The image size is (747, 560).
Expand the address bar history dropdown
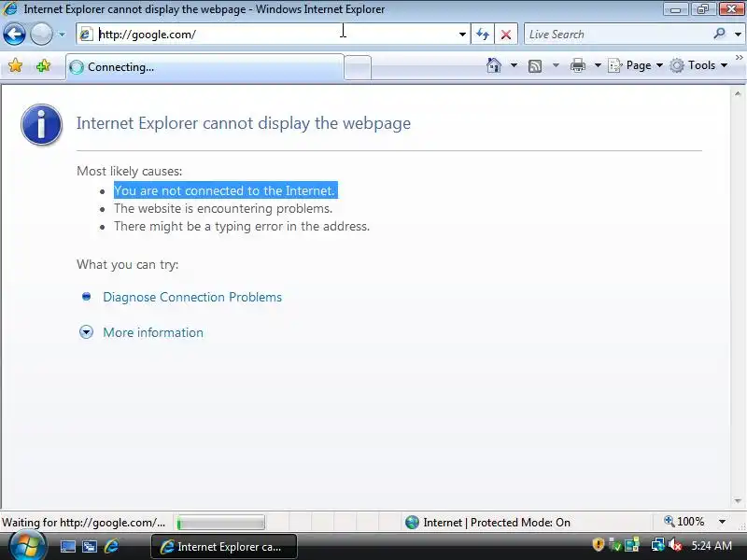462,35
